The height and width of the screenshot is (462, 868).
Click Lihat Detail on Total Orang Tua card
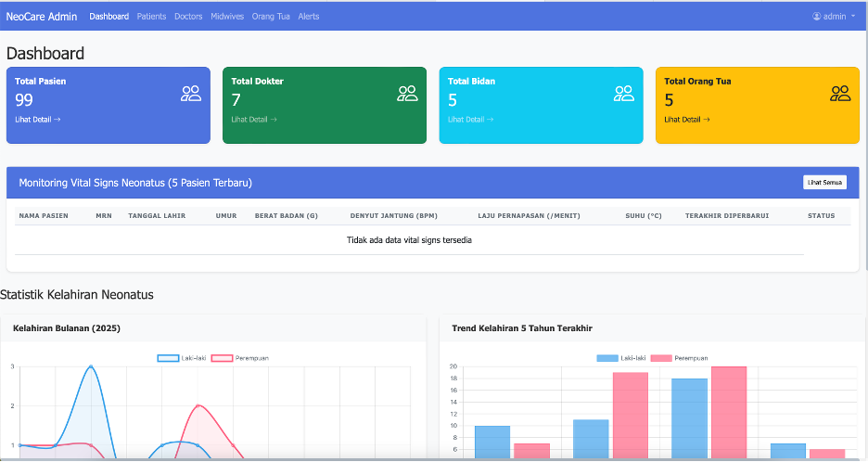[686, 120]
